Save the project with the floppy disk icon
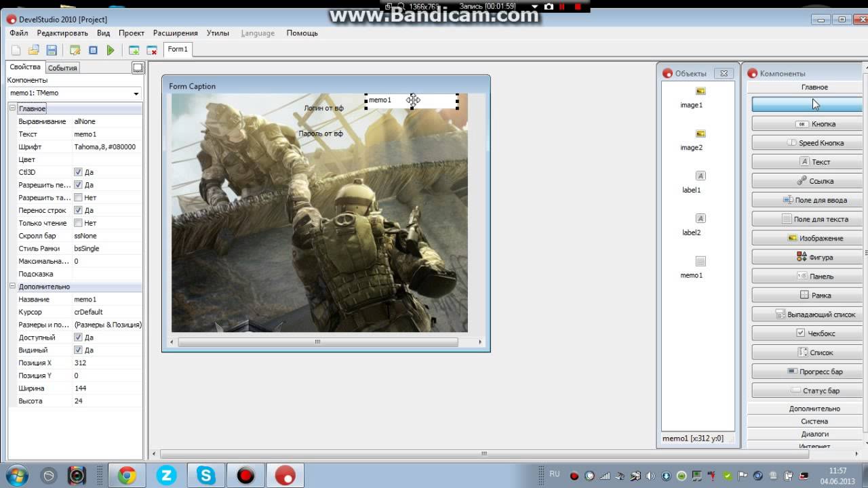868x488 pixels. point(51,50)
